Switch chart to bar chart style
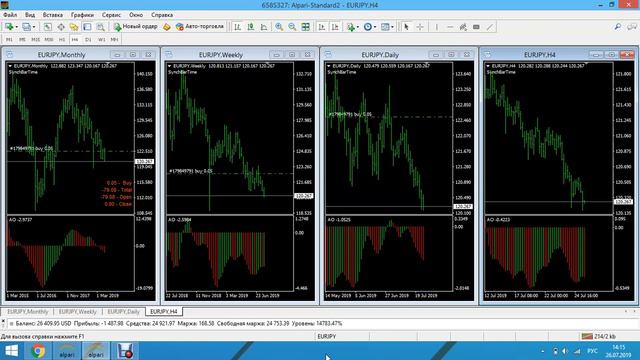 [x=237, y=27]
